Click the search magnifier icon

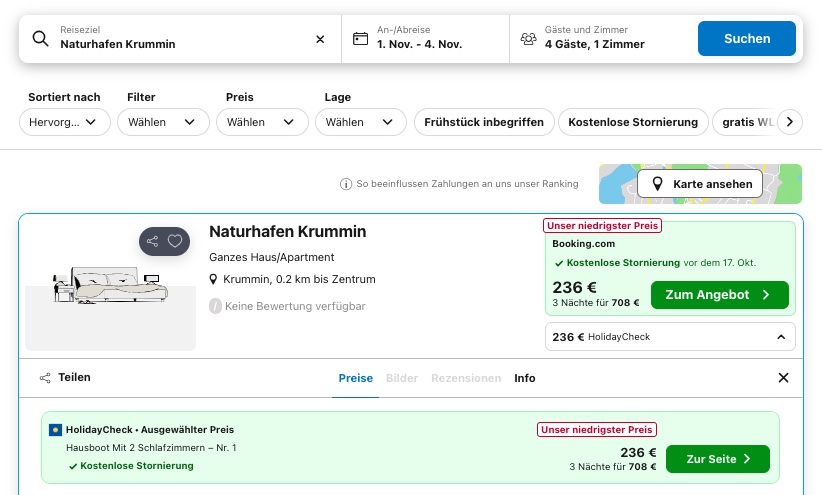[x=40, y=39]
